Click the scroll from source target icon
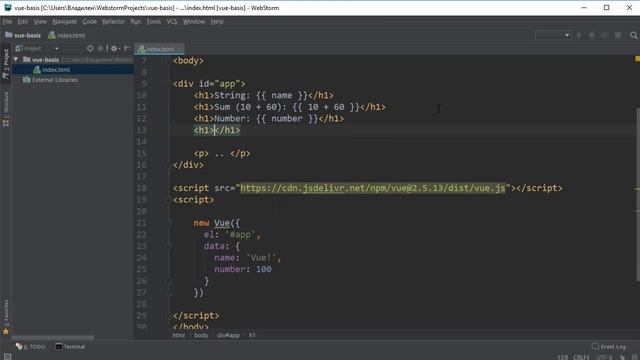The image size is (640, 360). (90, 49)
